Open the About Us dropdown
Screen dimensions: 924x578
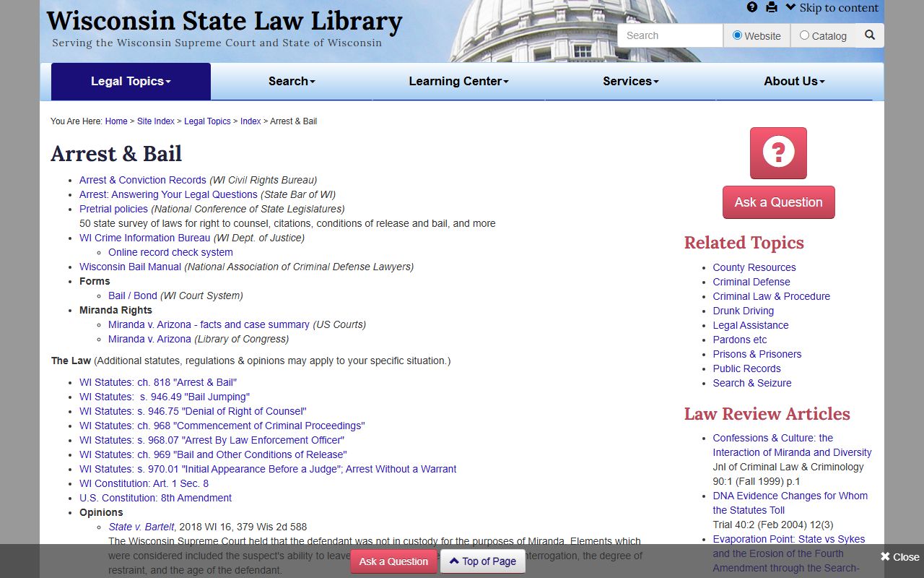794,81
